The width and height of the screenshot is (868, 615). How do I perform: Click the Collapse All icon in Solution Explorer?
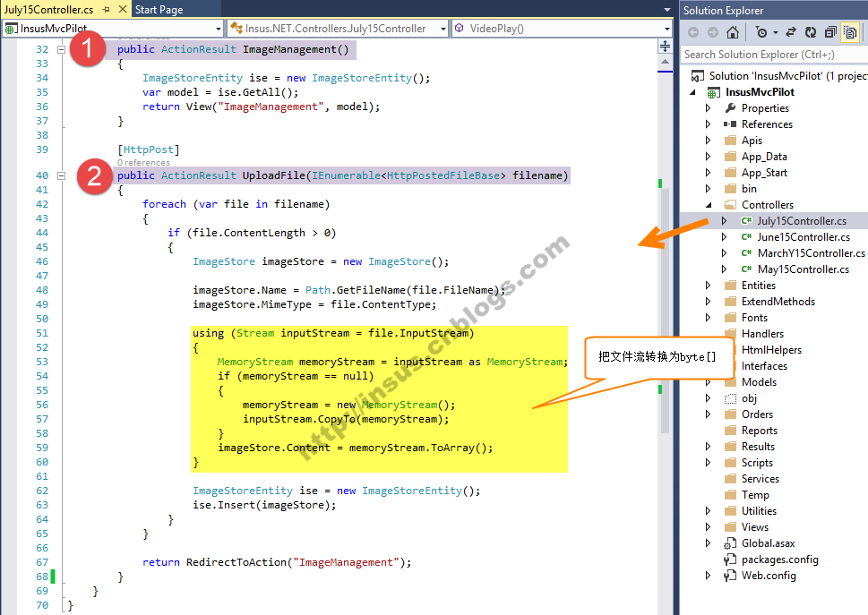point(829,32)
